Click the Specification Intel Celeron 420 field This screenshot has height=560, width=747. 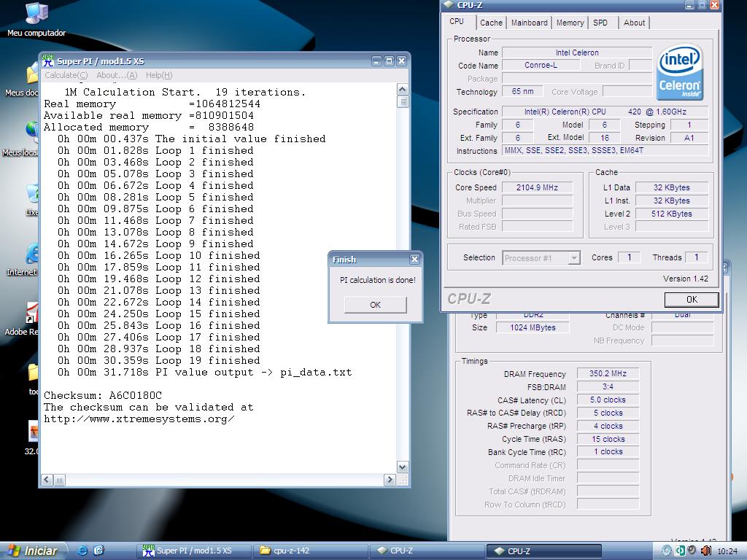click(605, 112)
